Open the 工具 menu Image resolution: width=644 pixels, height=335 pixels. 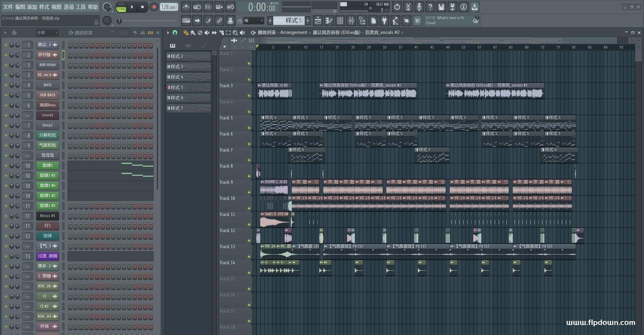click(81, 7)
